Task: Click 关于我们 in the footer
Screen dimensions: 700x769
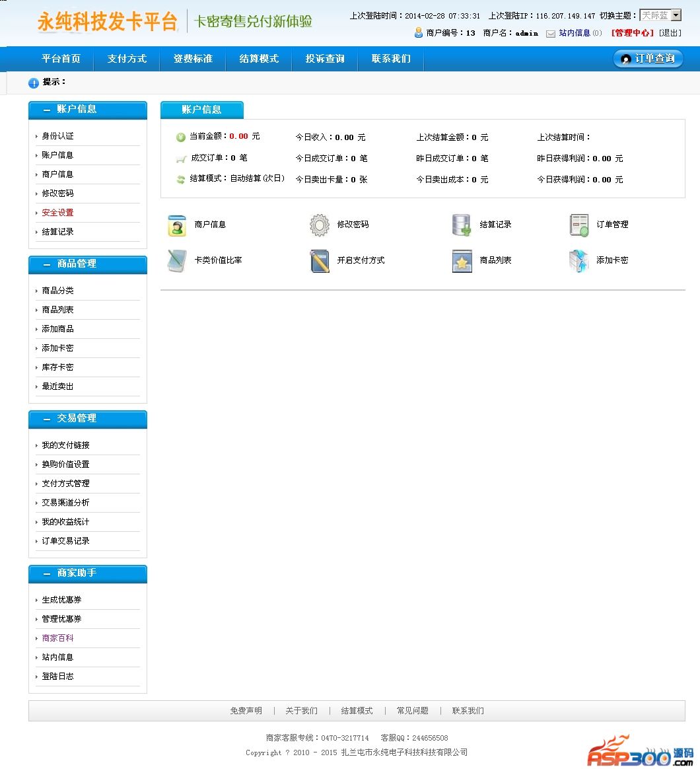Action: [302, 711]
